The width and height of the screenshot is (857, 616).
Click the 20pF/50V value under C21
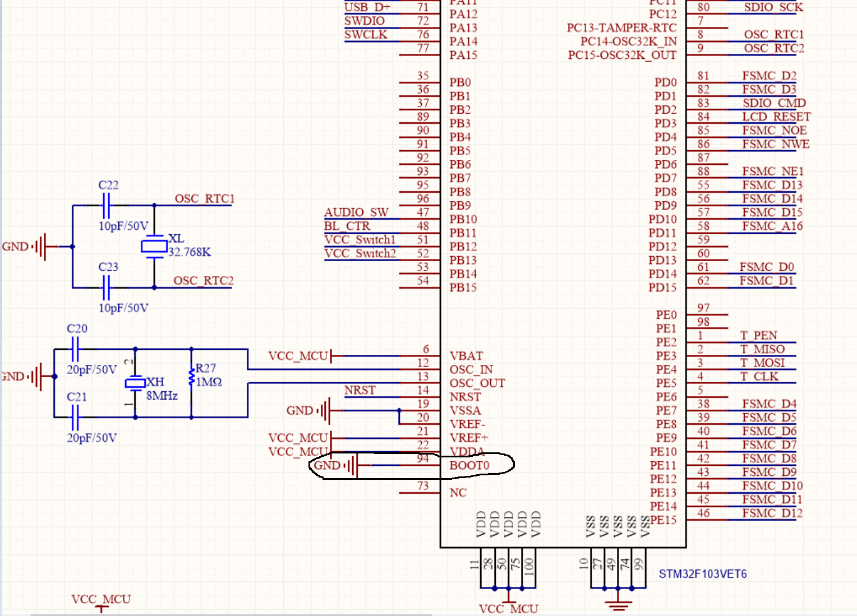[x=92, y=438]
